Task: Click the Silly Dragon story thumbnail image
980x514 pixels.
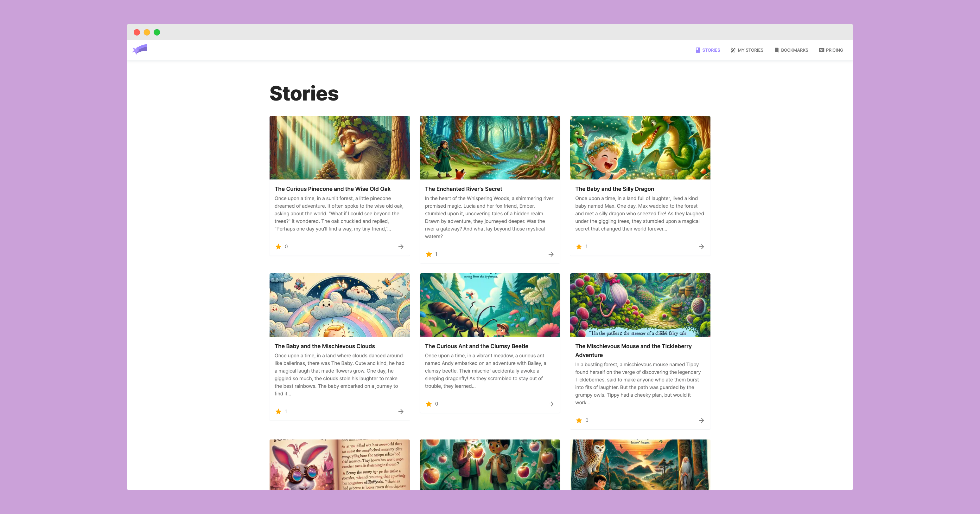Action: coord(640,148)
